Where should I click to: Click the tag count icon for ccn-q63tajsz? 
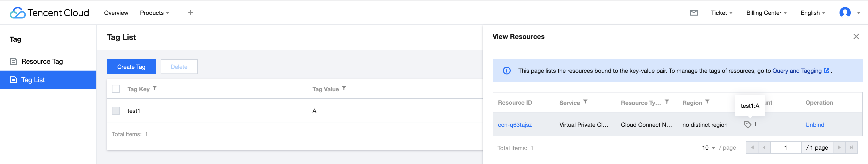[747, 125]
